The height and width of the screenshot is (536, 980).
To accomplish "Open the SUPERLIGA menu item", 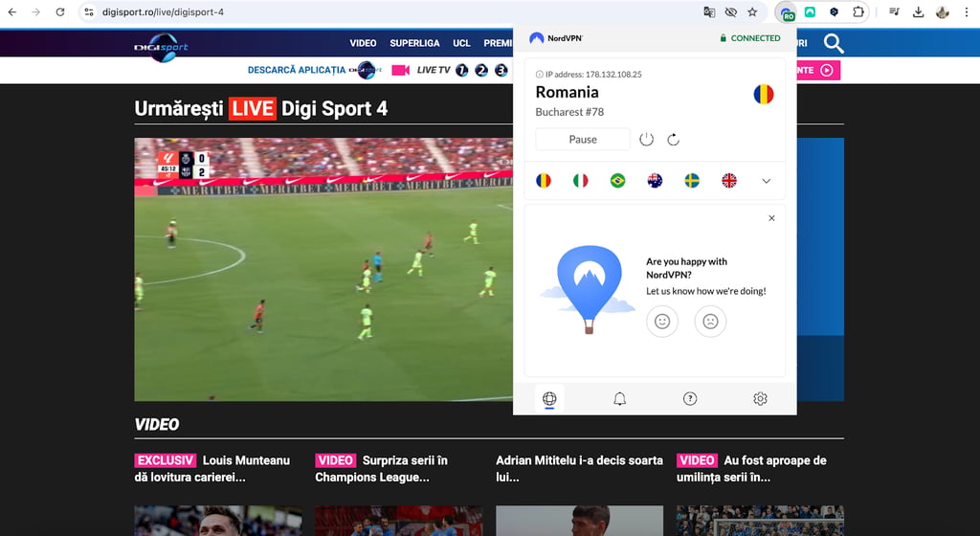I will click(x=414, y=43).
